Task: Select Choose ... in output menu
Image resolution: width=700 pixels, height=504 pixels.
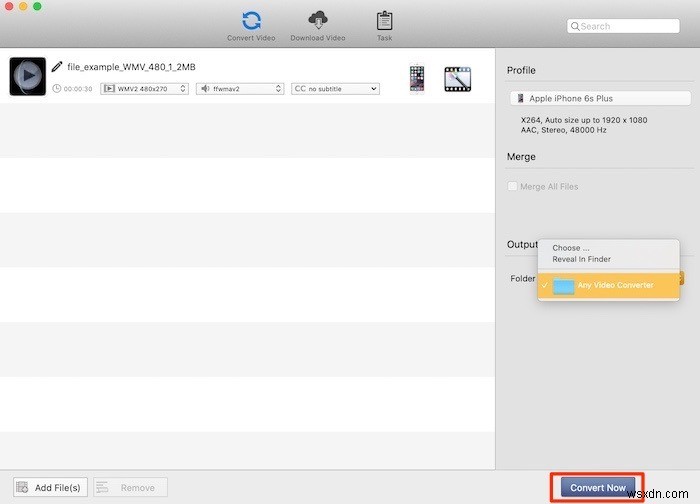Action: tap(571, 248)
